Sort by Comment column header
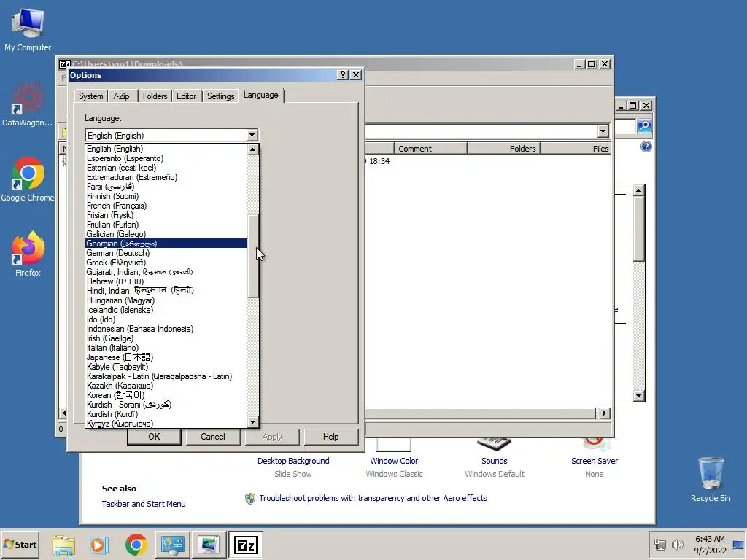The height and width of the screenshot is (560, 747). 430,149
